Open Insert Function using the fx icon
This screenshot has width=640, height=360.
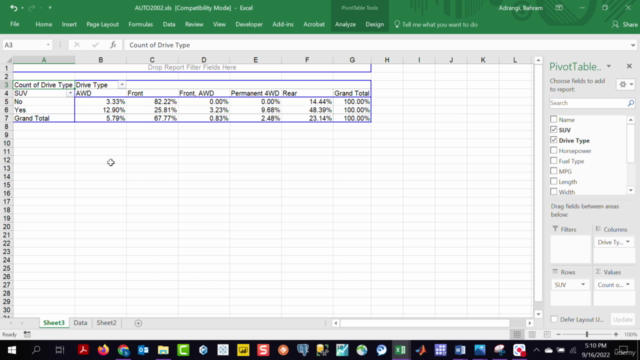click(x=113, y=45)
